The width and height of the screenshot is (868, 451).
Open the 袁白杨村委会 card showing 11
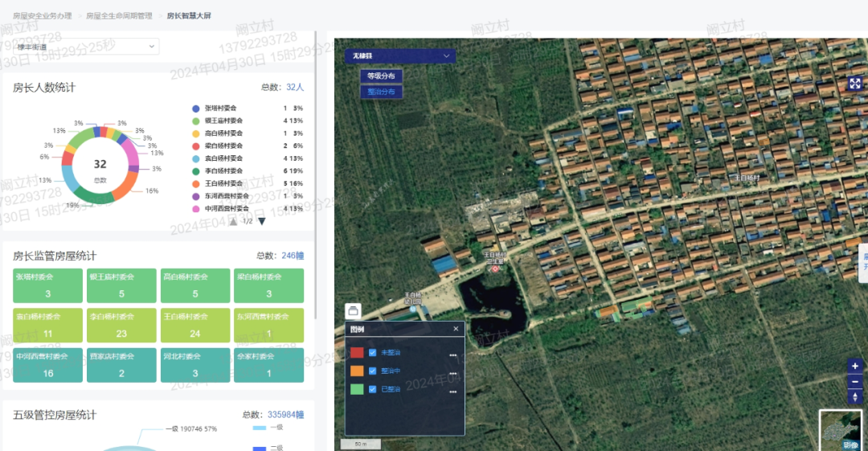[47, 326]
